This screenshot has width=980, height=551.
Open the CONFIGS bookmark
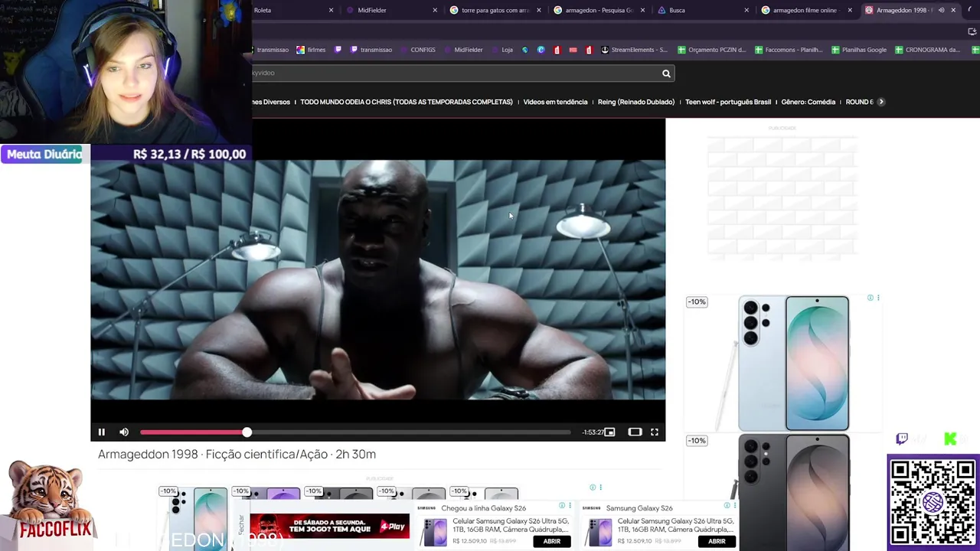tap(417, 50)
